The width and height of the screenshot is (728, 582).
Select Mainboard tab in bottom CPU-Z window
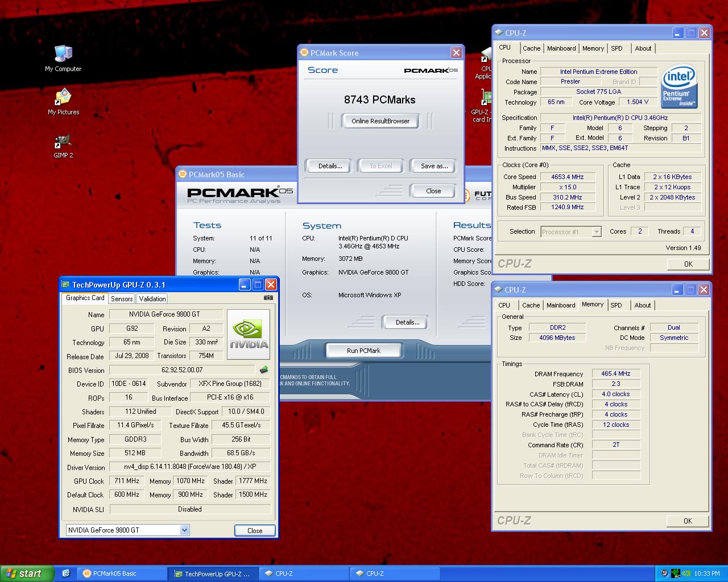[x=561, y=305]
